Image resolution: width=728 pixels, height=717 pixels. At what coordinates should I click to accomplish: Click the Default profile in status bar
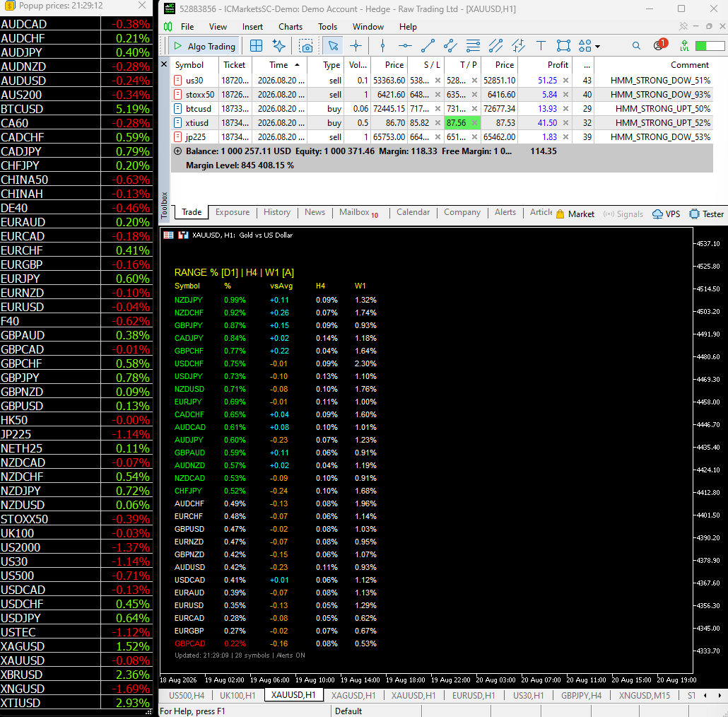tap(348, 711)
